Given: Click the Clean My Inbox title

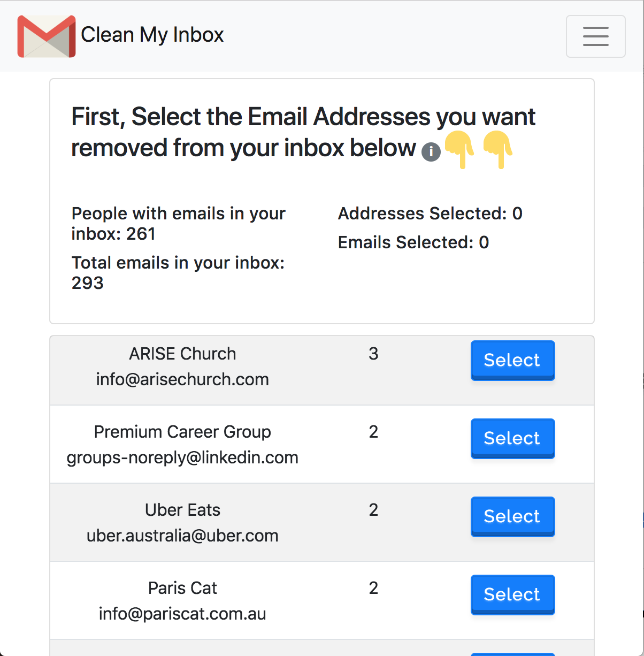Looking at the screenshot, I should tap(152, 34).
